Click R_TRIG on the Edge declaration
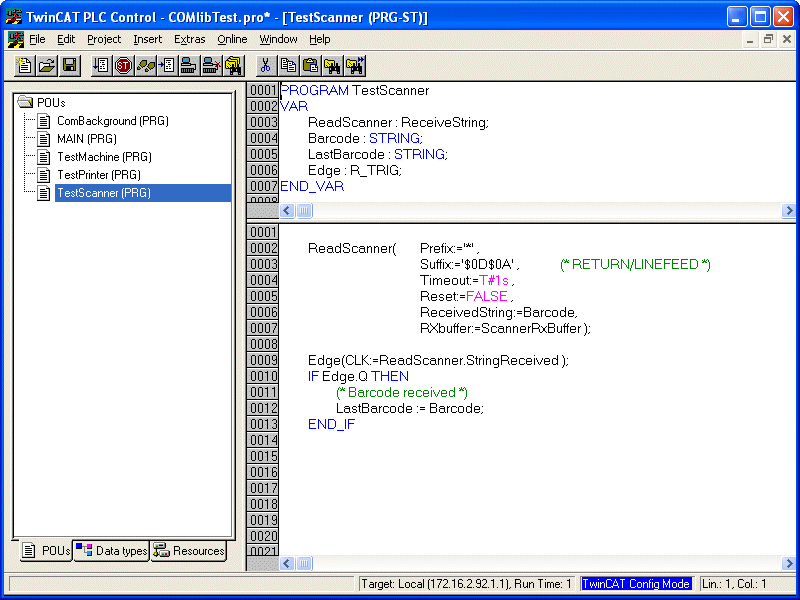The width and height of the screenshot is (800, 600). 376,170
